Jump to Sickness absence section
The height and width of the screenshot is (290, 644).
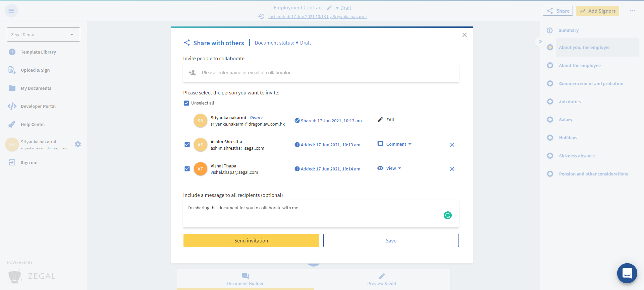(x=577, y=156)
